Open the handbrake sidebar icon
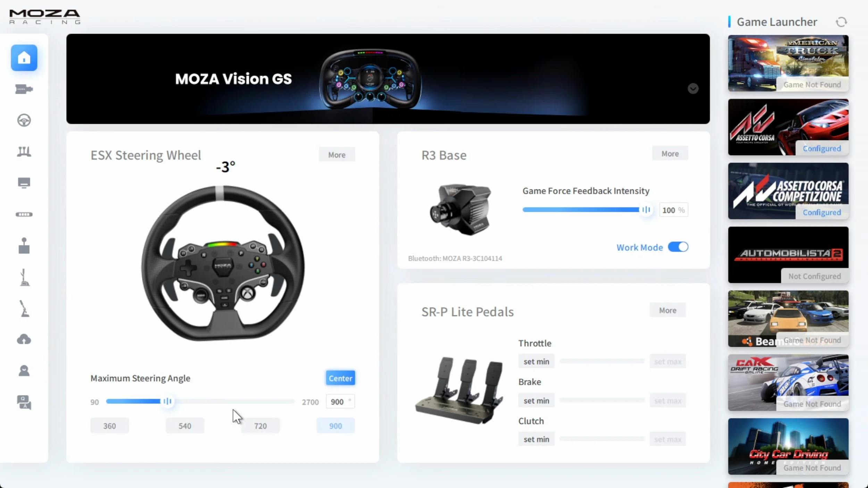The image size is (868, 488). tap(24, 309)
